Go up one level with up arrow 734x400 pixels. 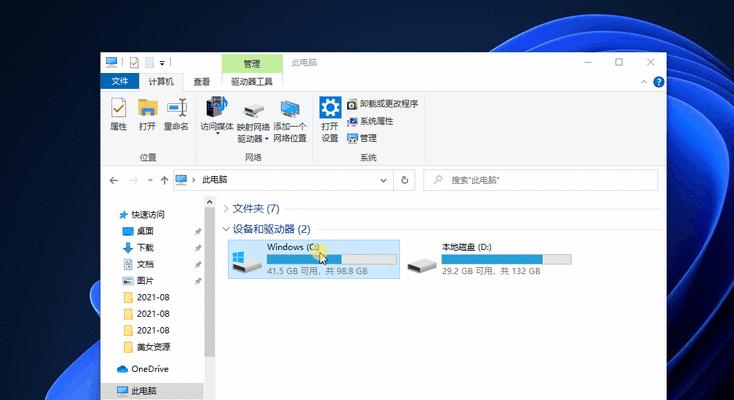pyautogui.click(x=164, y=180)
